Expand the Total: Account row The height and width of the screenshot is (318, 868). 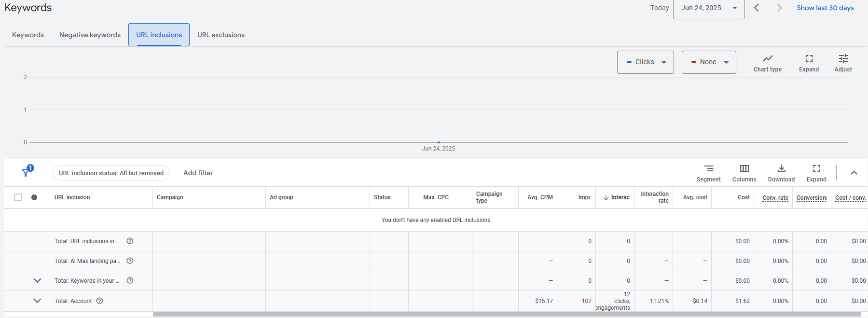click(x=37, y=301)
